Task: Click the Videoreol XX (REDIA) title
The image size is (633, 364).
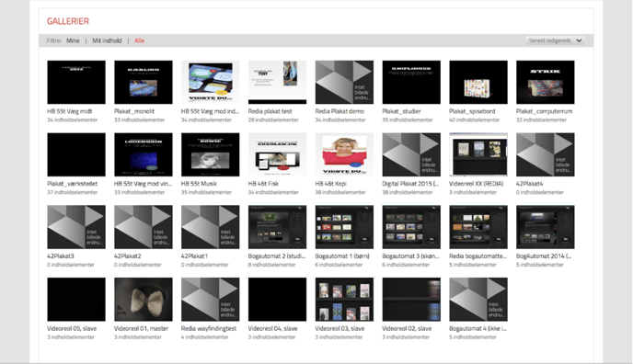Action: click(x=477, y=184)
